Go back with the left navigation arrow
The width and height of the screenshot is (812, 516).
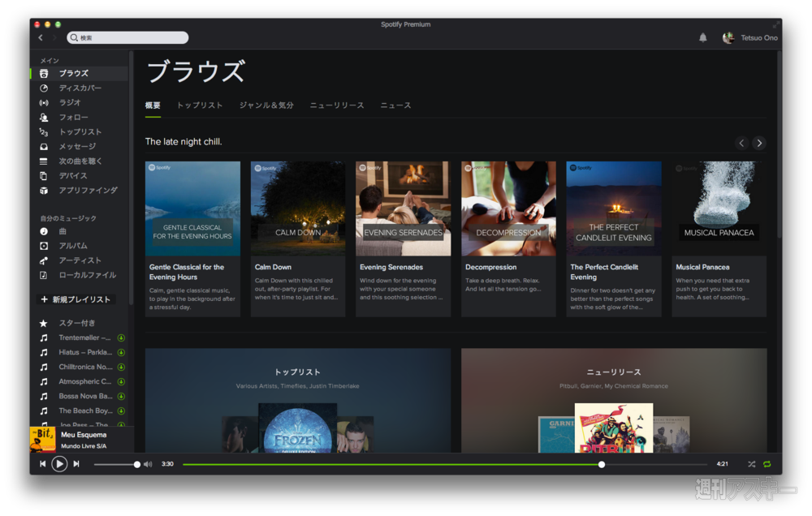41,38
